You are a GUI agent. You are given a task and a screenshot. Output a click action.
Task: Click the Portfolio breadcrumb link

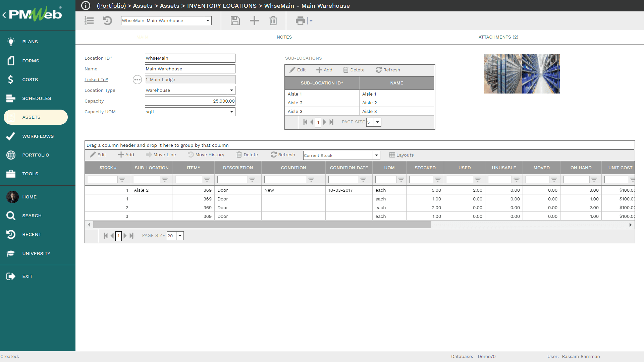click(x=111, y=6)
